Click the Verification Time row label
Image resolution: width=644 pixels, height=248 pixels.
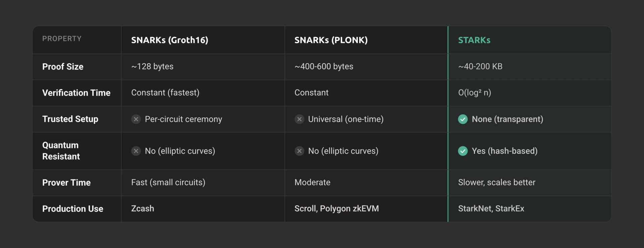[x=76, y=93]
